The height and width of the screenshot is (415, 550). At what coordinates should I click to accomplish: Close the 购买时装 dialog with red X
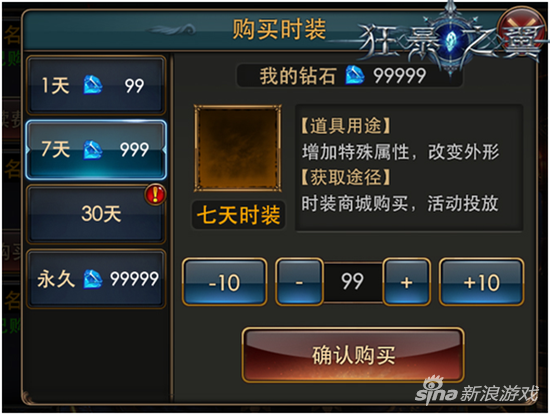(x=521, y=31)
